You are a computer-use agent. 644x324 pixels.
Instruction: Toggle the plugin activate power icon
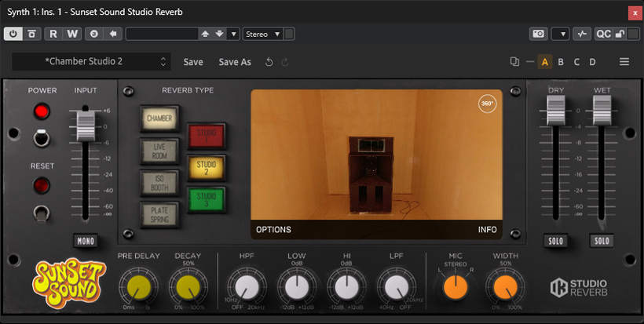point(13,34)
